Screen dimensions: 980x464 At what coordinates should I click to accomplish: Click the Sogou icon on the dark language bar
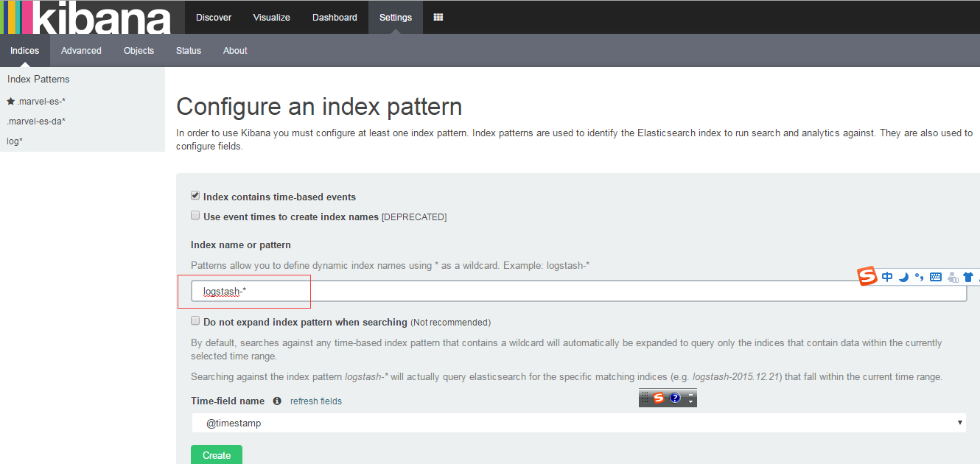point(659,398)
